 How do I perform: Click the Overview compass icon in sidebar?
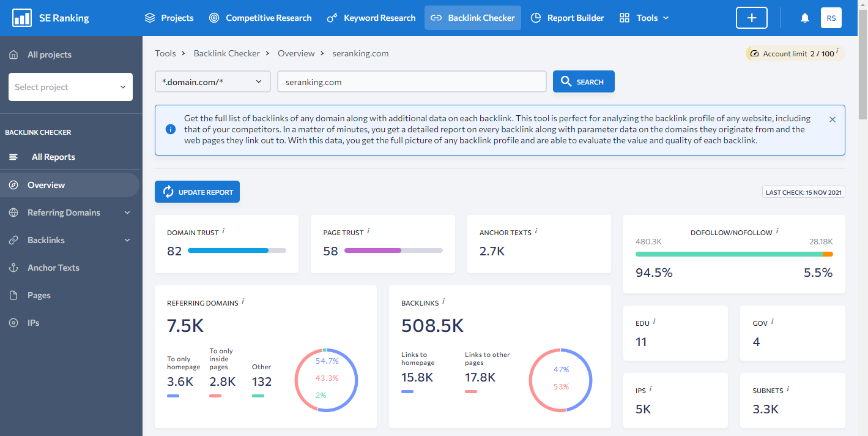[x=13, y=185]
